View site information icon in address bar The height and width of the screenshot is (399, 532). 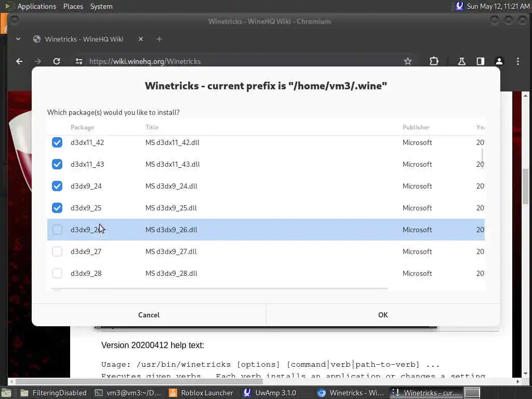[x=79, y=61]
